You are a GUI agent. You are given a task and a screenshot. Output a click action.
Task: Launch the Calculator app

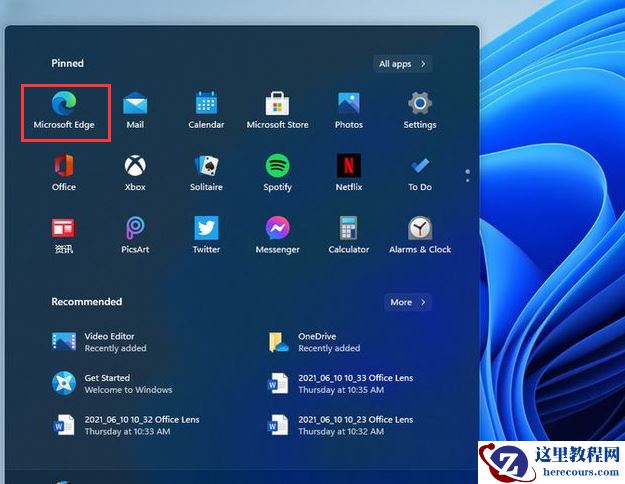349,235
